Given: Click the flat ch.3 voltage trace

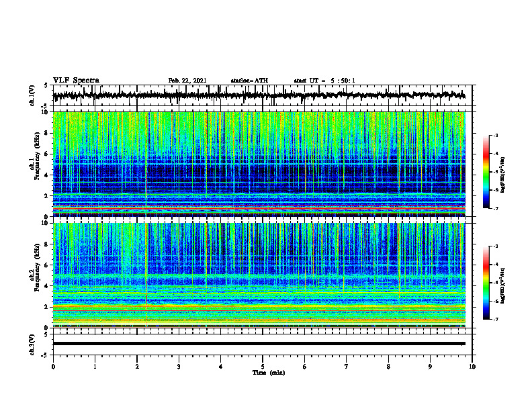Looking at the screenshot, I should [x=259, y=344].
